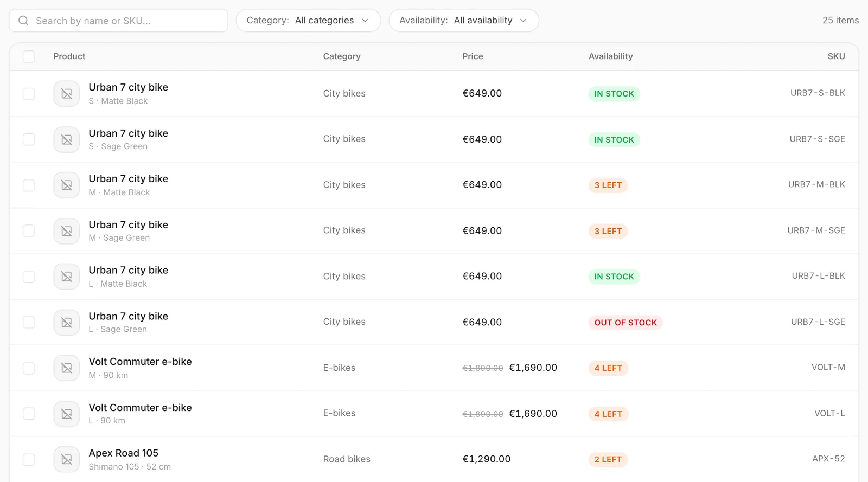Click the Category column header

click(x=342, y=56)
